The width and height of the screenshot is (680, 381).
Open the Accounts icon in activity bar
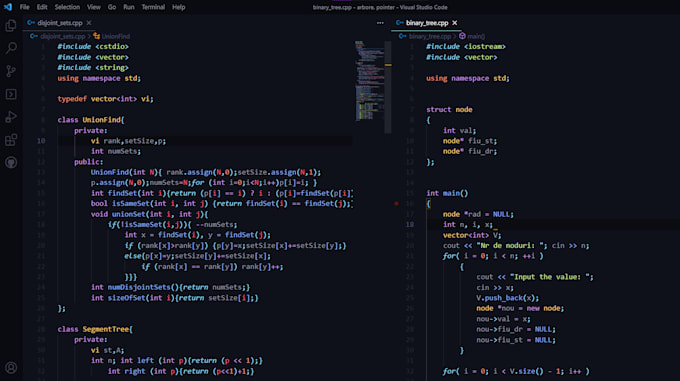coord(11,368)
